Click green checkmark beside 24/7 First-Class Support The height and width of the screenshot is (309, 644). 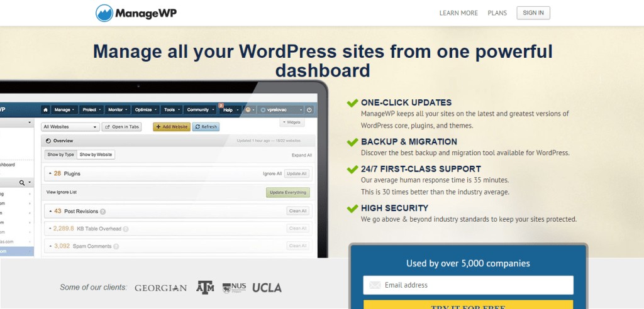(352, 169)
